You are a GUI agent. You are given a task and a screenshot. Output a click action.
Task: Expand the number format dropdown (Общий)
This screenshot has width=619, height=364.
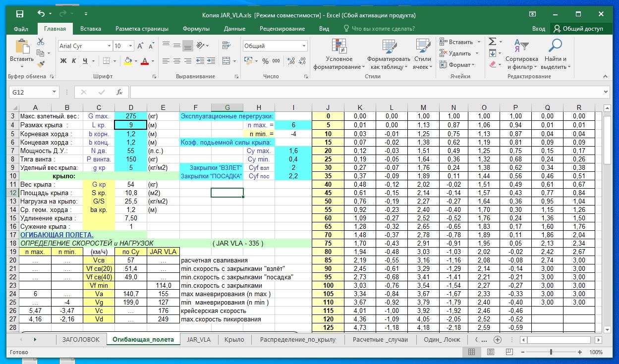click(x=303, y=46)
